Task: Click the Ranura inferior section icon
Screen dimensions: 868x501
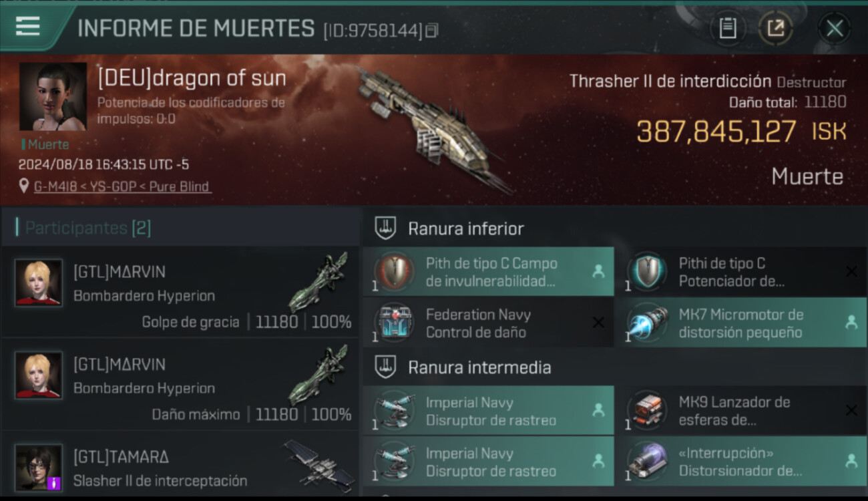Action: 385,228
